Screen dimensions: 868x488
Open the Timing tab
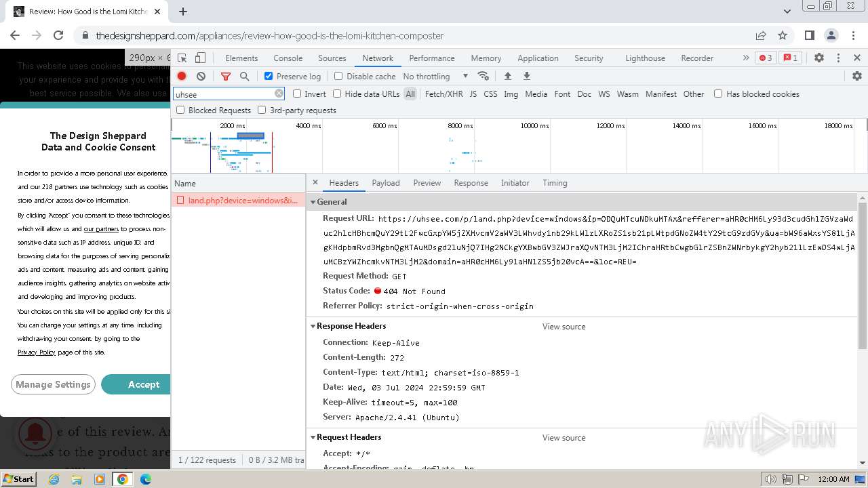click(x=555, y=183)
